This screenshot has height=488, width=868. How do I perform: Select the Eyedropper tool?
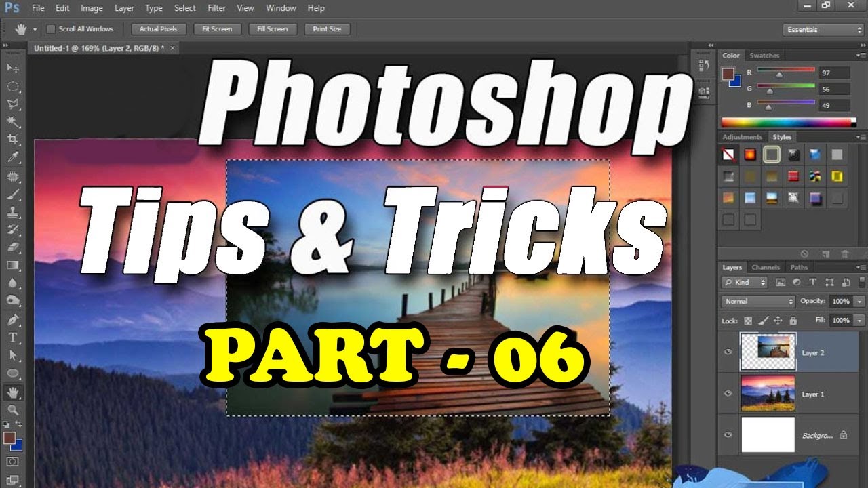click(13, 157)
